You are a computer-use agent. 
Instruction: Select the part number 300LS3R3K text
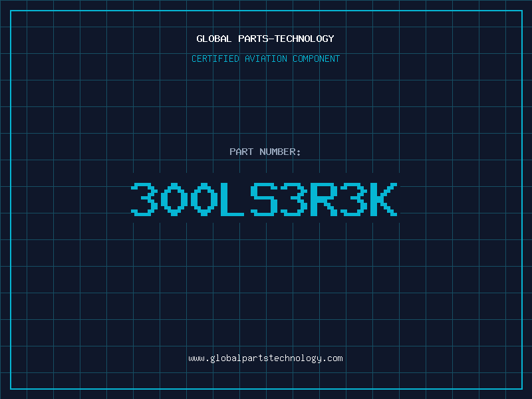coord(265,199)
